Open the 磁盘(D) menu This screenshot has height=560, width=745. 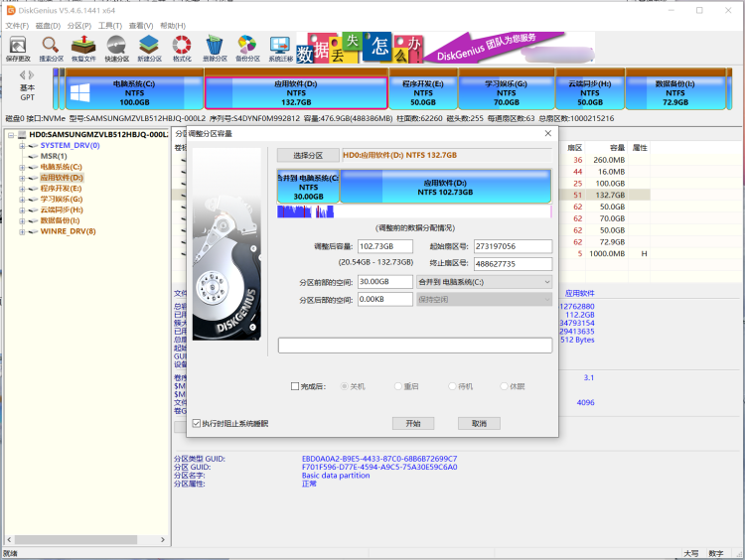(48, 26)
